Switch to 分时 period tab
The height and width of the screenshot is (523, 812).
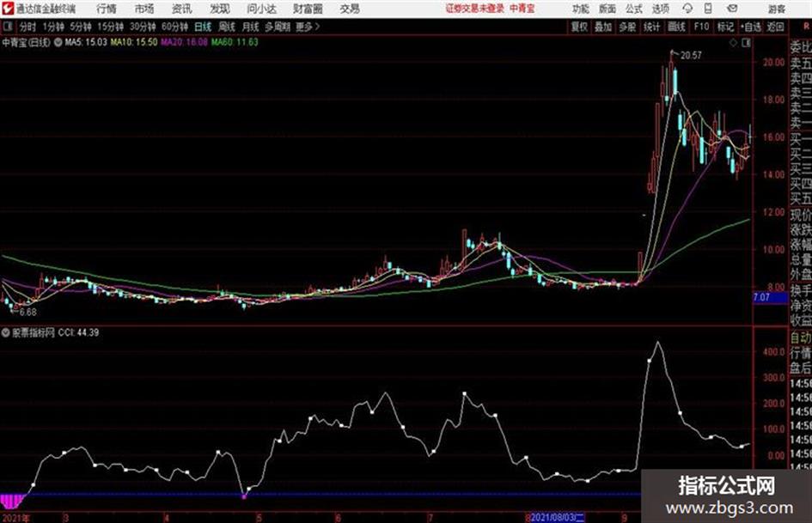(x=28, y=27)
